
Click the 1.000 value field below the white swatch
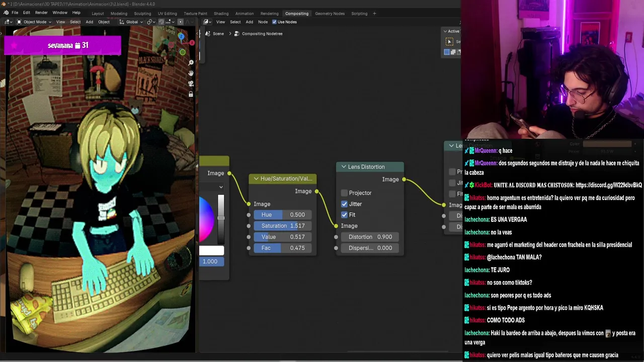pyautogui.click(x=212, y=261)
